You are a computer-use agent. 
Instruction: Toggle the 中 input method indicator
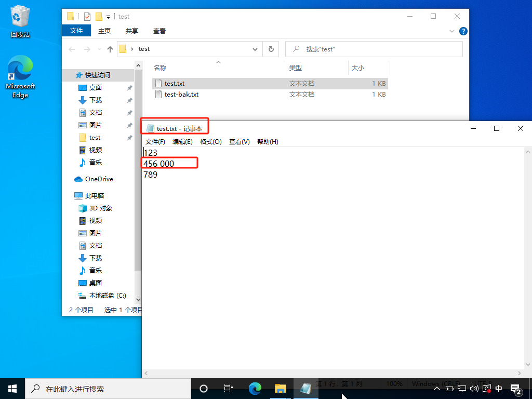(x=499, y=389)
